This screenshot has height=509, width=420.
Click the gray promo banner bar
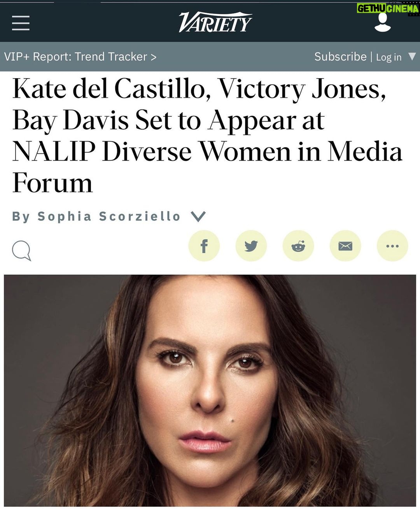(210, 57)
